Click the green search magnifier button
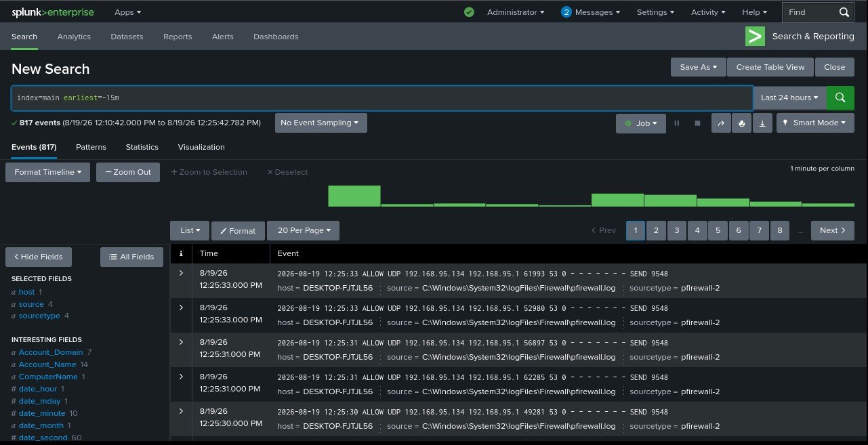 [840, 98]
